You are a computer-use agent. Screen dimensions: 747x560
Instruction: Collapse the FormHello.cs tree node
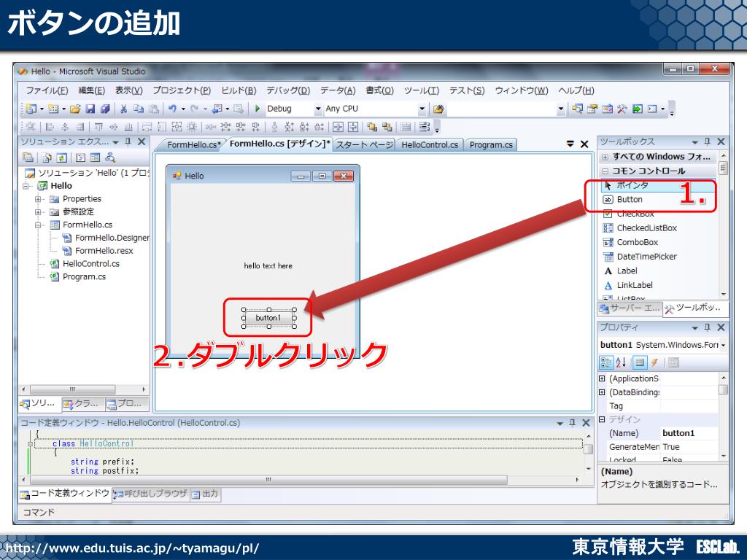coord(38,225)
